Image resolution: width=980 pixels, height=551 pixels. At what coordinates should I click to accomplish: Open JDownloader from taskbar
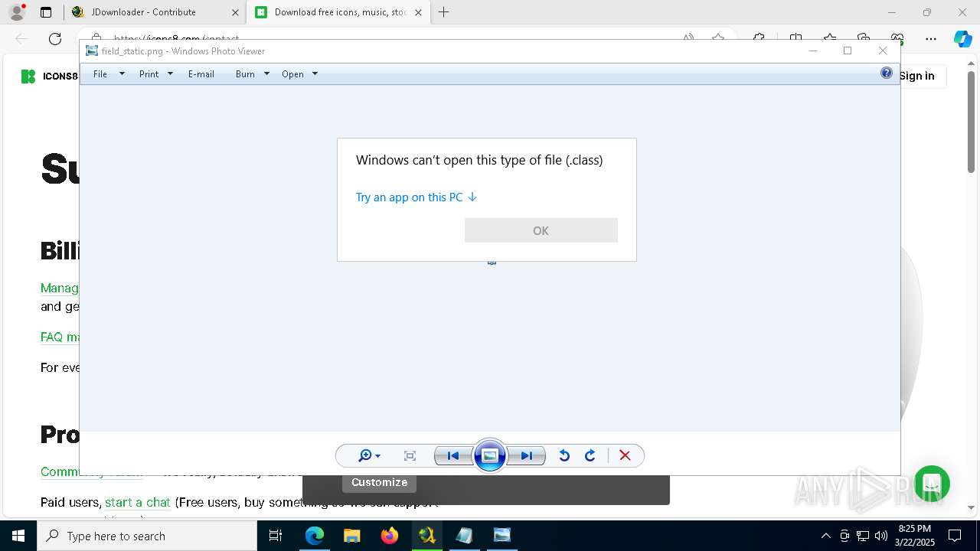coord(427,536)
